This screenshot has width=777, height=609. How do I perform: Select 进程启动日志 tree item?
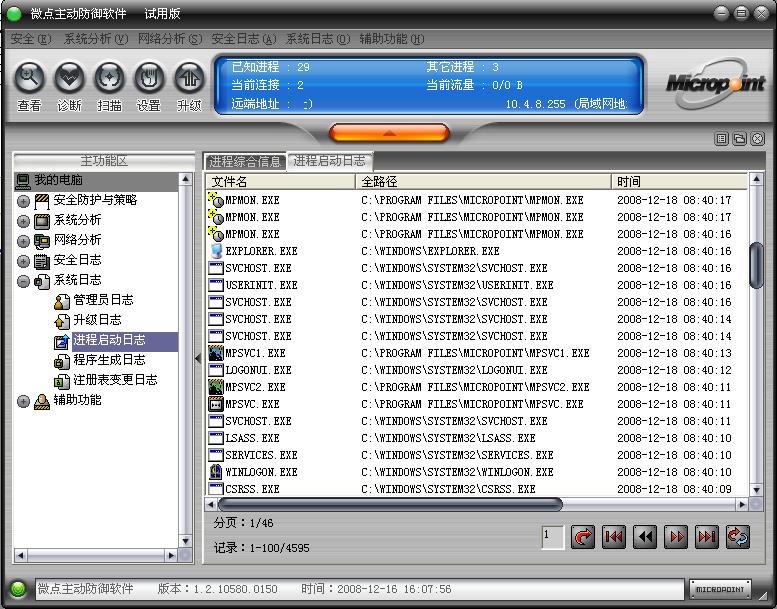pyautogui.click(x=109, y=340)
